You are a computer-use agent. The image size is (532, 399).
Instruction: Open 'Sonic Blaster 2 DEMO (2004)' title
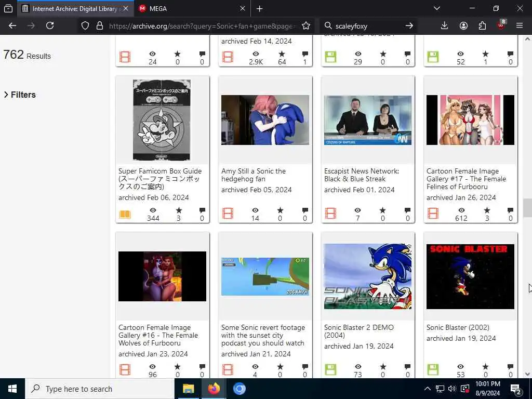point(358,331)
